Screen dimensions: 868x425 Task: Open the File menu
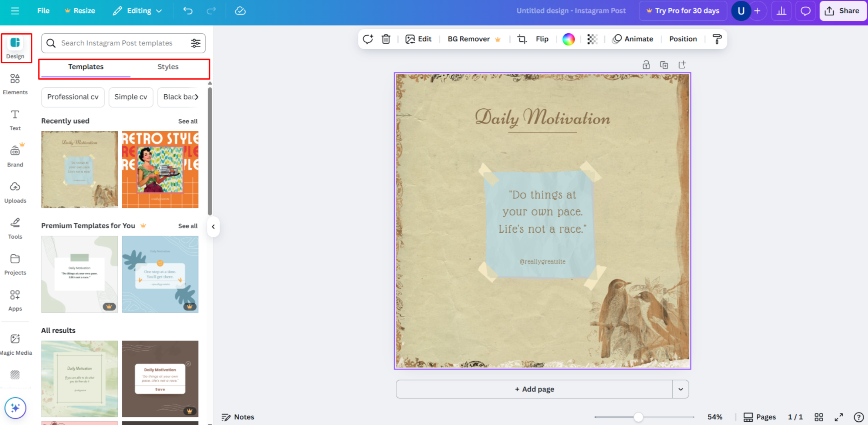(43, 11)
